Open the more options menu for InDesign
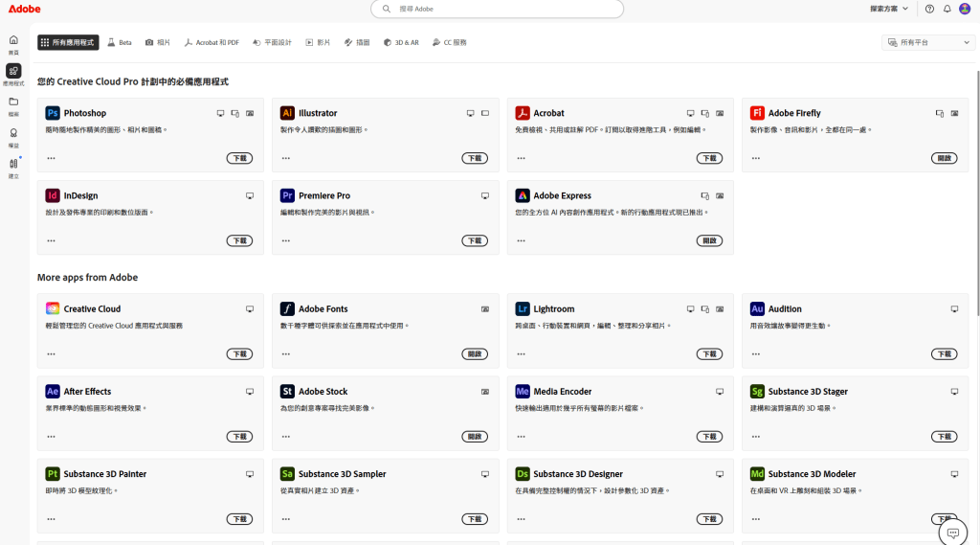 (x=51, y=240)
